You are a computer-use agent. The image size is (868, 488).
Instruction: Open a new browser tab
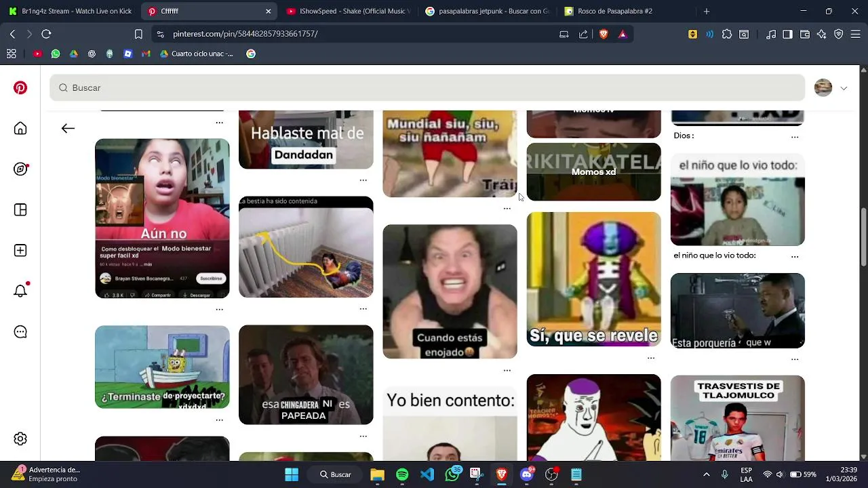(706, 11)
